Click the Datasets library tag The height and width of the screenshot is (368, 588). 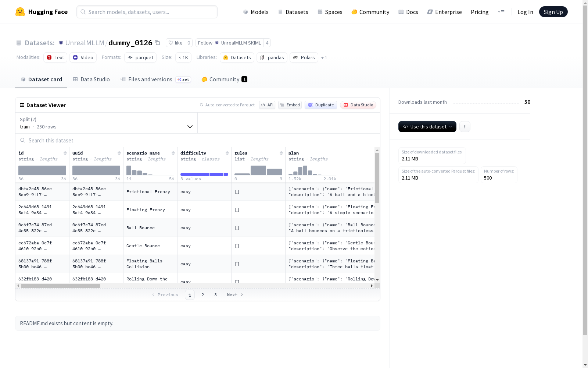(237, 57)
